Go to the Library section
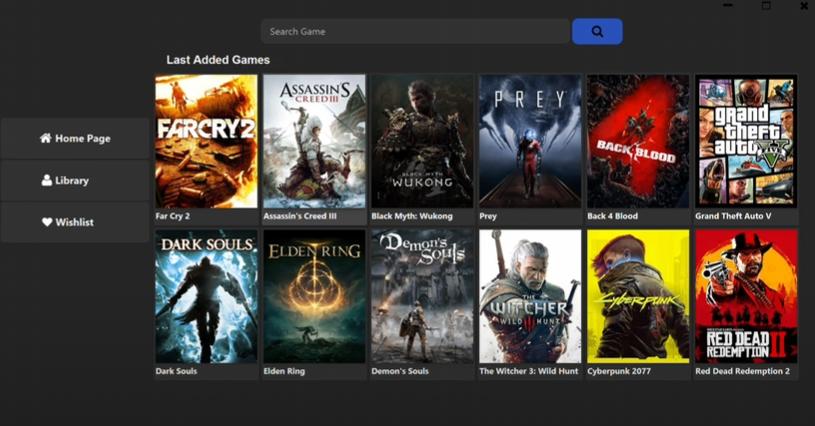Viewport: 815px width, 426px height. pos(75,180)
